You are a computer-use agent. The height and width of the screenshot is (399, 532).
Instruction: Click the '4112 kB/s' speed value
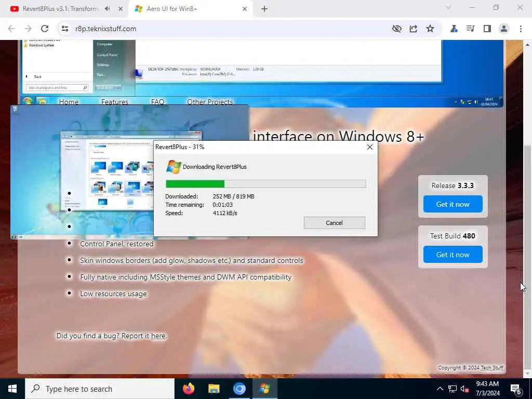click(225, 213)
